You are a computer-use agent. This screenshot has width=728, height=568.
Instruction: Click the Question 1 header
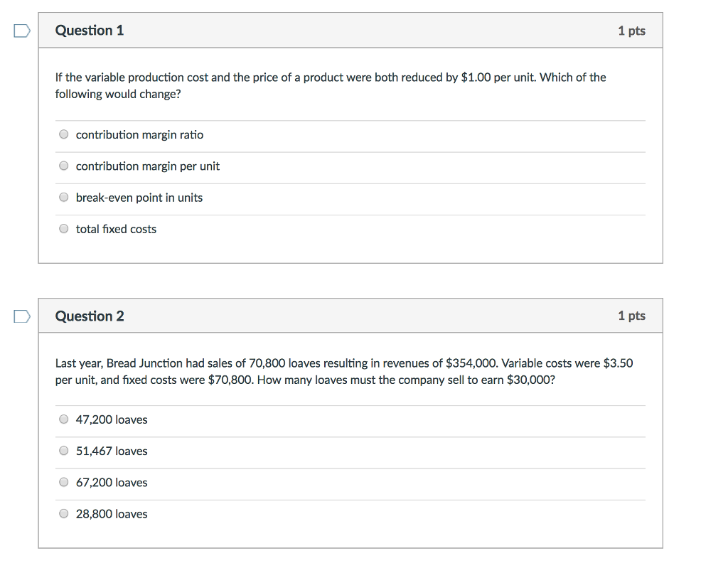(x=89, y=31)
